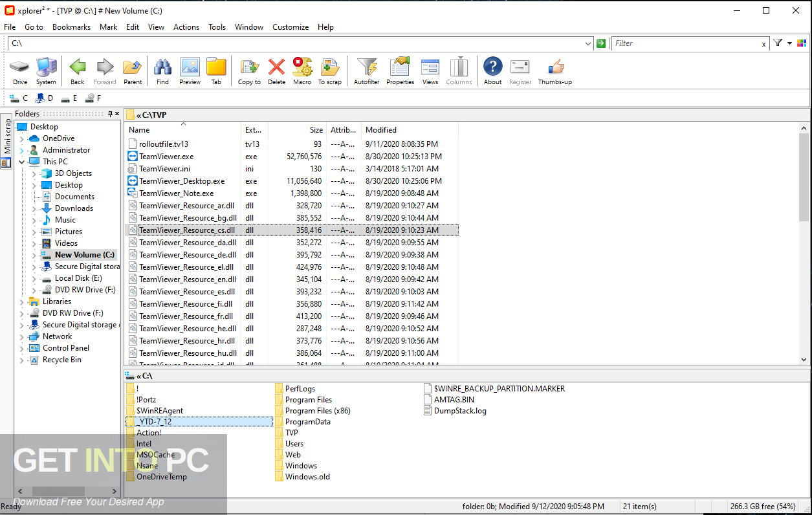The height and width of the screenshot is (515, 812).
Task: Open the Mark menu
Action: point(109,27)
